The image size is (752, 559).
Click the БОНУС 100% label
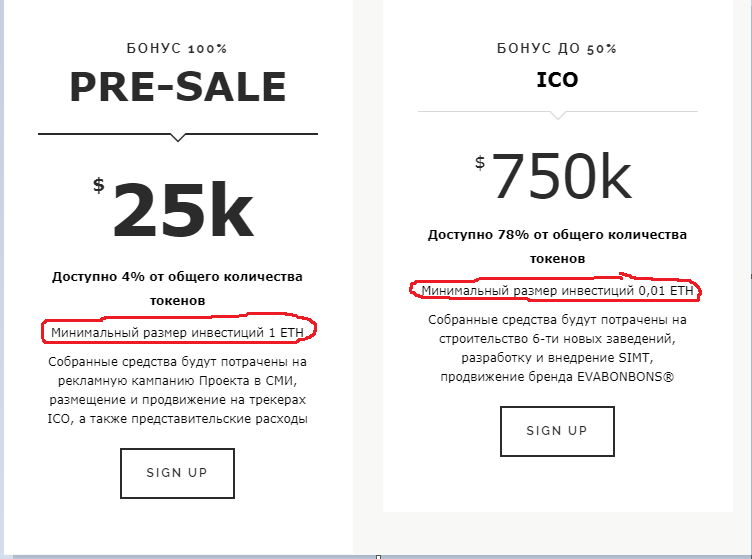click(x=177, y=48)
